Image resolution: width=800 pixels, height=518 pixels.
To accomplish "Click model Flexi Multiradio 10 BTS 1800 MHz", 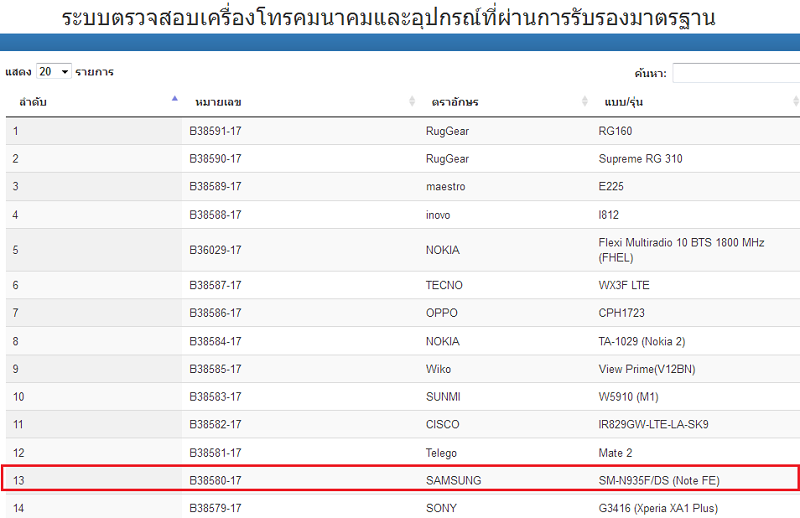I will point(682,242).
